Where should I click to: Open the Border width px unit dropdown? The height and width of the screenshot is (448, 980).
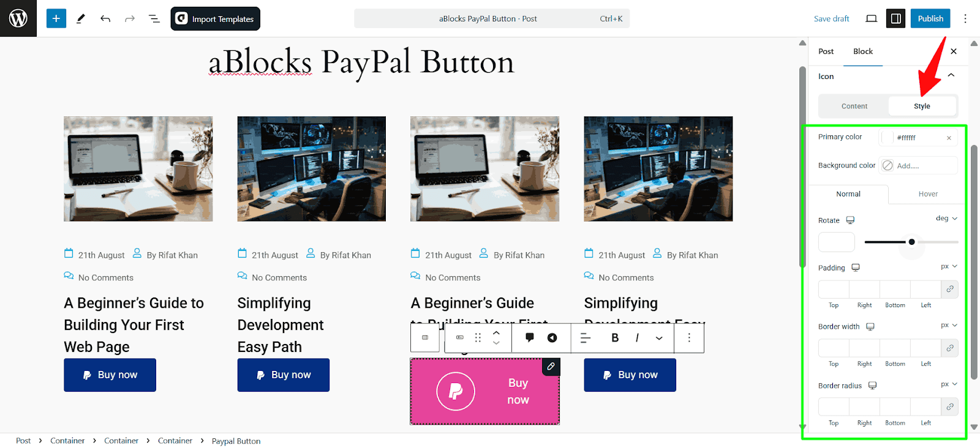click(x=949, y=325)
